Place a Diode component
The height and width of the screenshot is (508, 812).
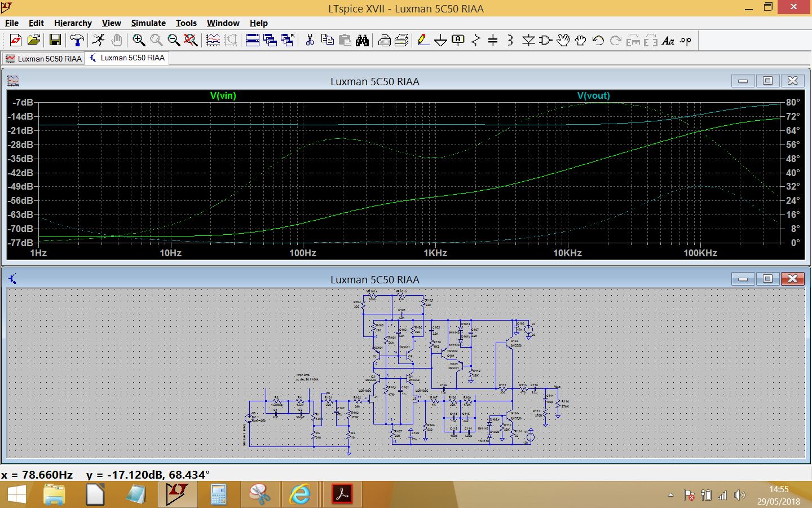[528, 40]
